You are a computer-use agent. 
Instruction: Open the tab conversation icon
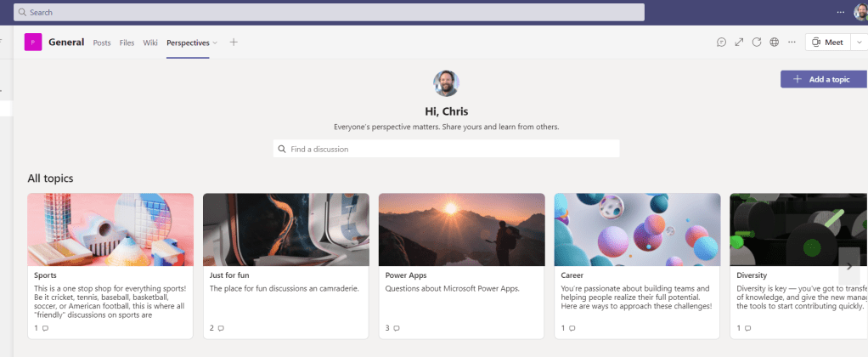721,42
